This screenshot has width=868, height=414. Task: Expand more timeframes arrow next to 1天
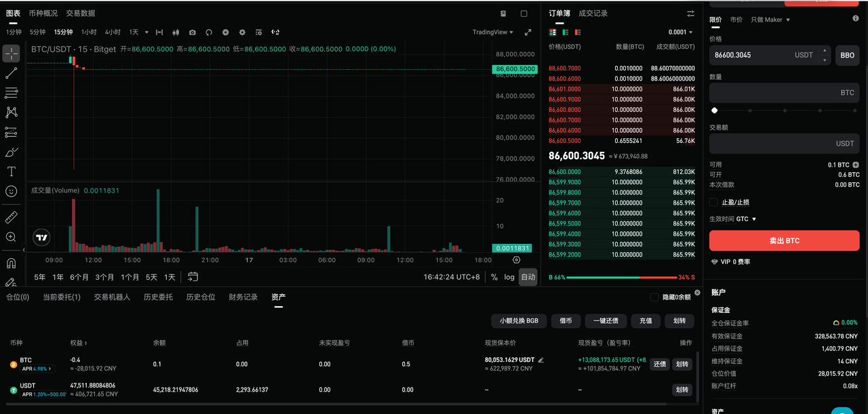pyautogui.click(x=146, y=32)
